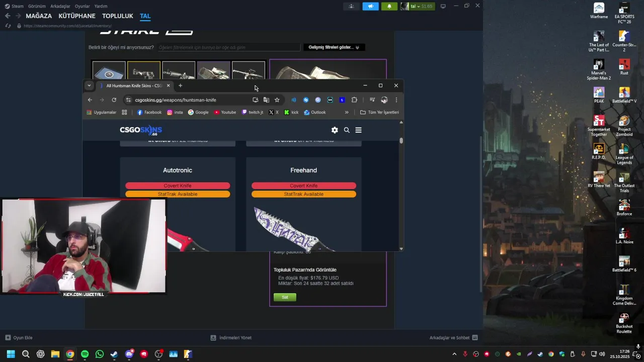The image size is (644, 362).
Task: Click Oyun Ekle in Steam
Action: click(x=19, y=338)
